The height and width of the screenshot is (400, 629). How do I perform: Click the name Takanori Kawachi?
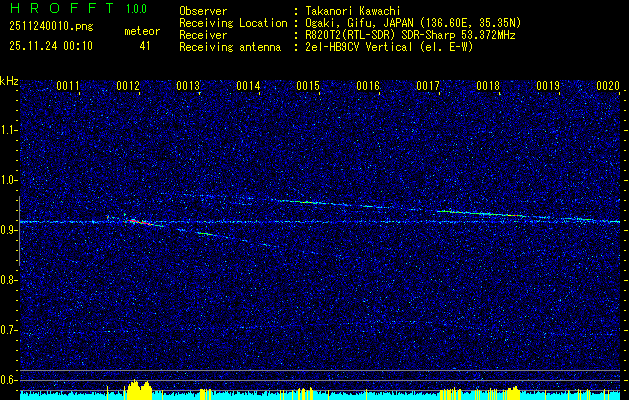[353, 11]
